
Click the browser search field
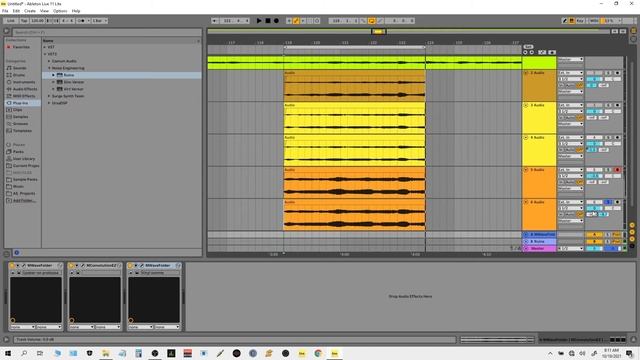point(107,32)
